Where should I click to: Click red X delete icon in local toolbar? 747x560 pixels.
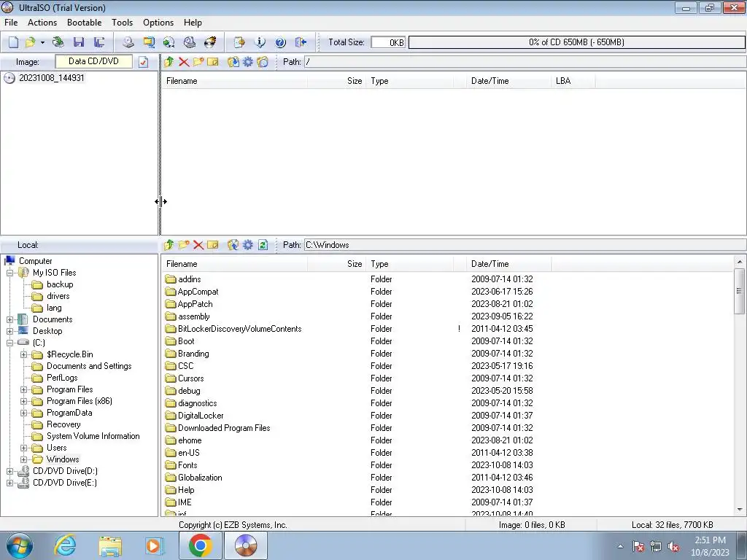198,245
